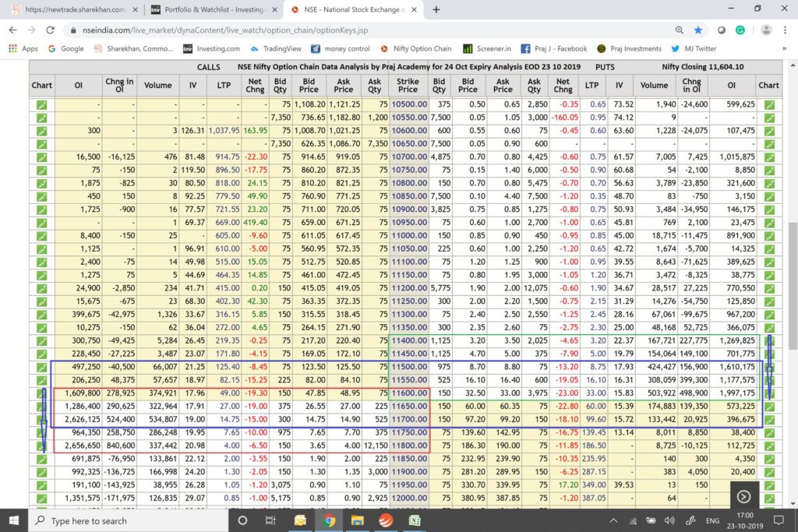Expand the bookmarks bar overflow chevron
798x532 pixels.
[782, 48]
